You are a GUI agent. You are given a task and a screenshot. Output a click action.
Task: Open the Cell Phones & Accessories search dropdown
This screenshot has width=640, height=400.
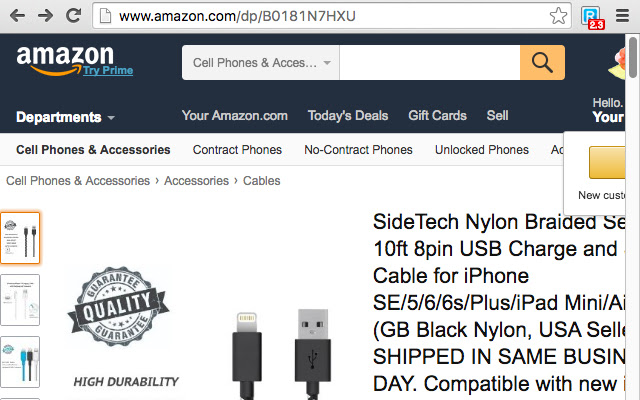261,63
